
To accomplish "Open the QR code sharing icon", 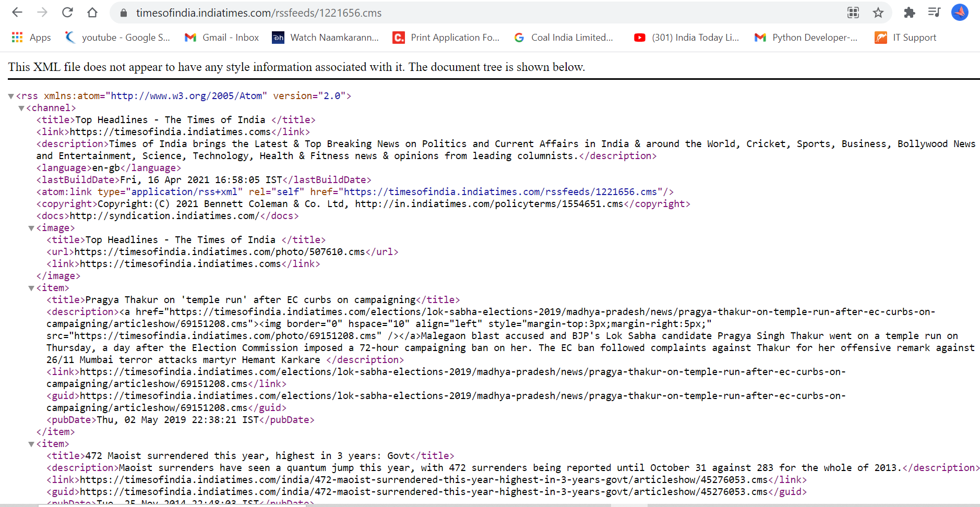I will (x=853, y=13).
